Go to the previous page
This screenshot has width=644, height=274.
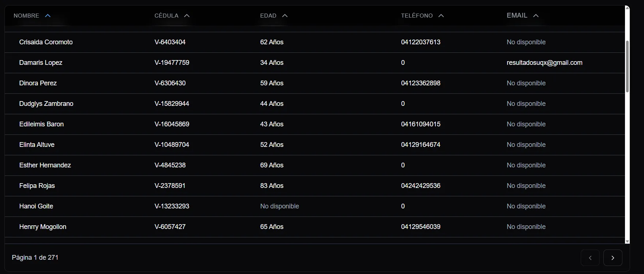590,258
